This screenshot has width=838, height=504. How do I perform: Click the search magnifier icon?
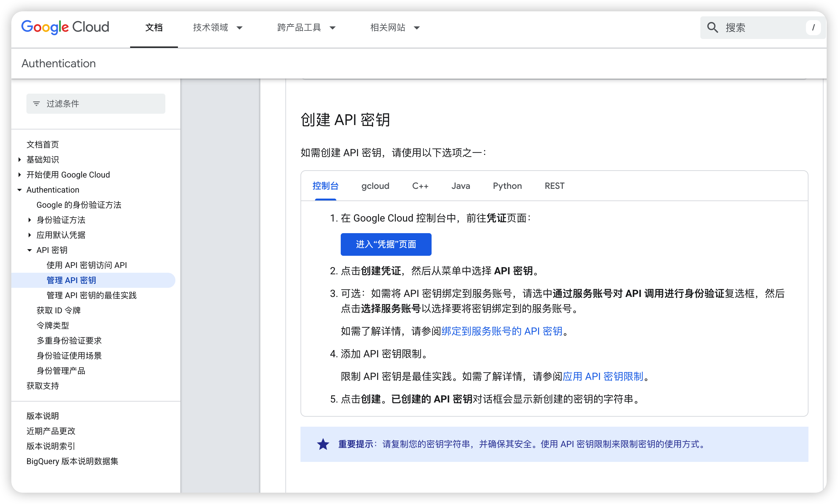712,28
